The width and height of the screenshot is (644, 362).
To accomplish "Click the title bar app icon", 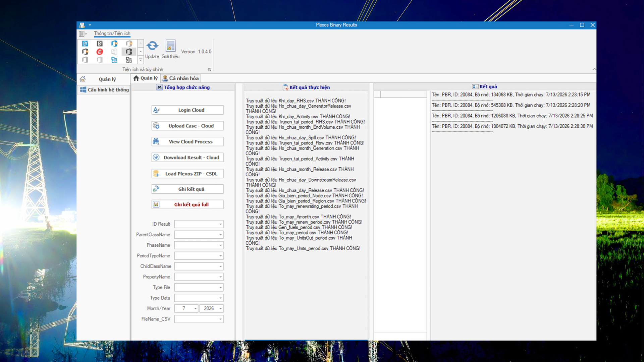I will (82, 25).
